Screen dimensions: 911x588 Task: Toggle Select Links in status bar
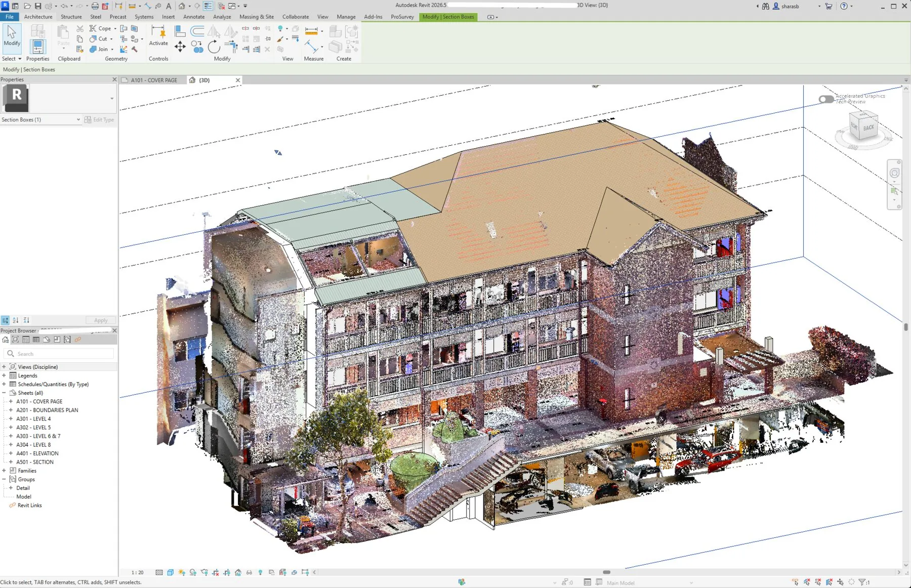point(795,582)
